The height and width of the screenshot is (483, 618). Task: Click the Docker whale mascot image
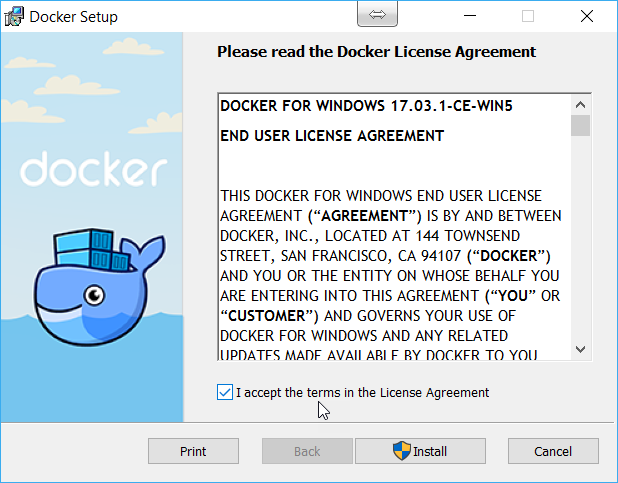99,287
